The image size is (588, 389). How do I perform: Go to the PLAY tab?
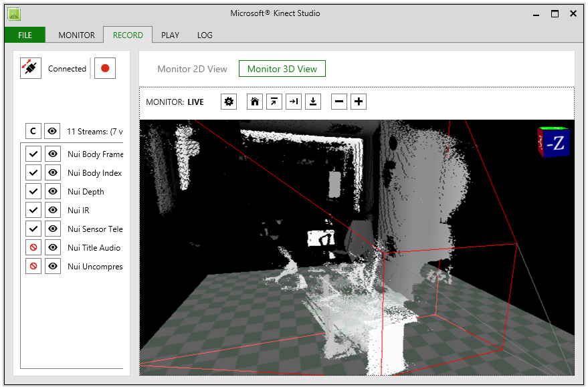[x=171, y=35]
